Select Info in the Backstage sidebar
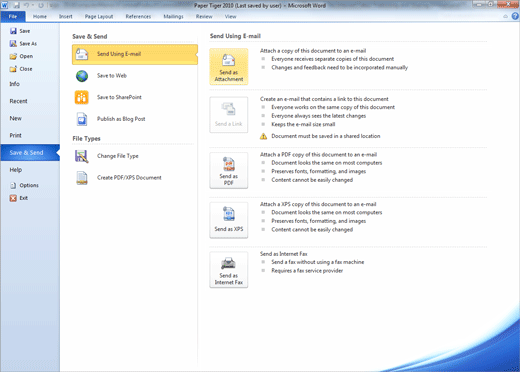The height and width of the screenshot is (372, 520). [30, 84]
